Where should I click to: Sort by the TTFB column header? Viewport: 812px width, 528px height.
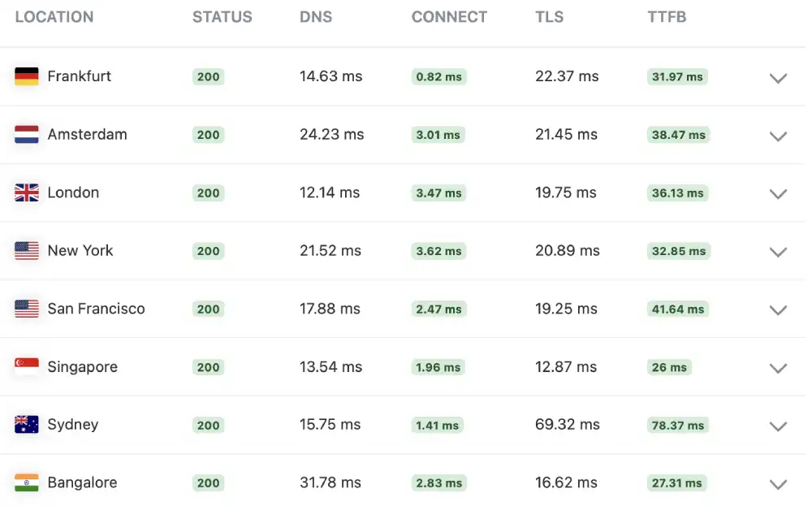pyautogui.click(x=667, y=16)
